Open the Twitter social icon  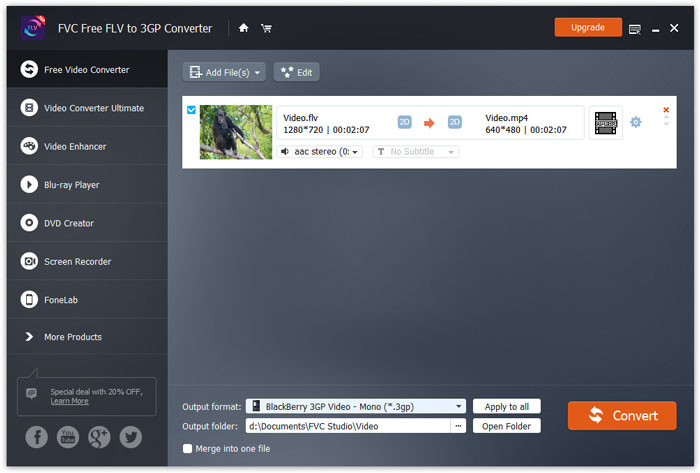pos(131,437)
